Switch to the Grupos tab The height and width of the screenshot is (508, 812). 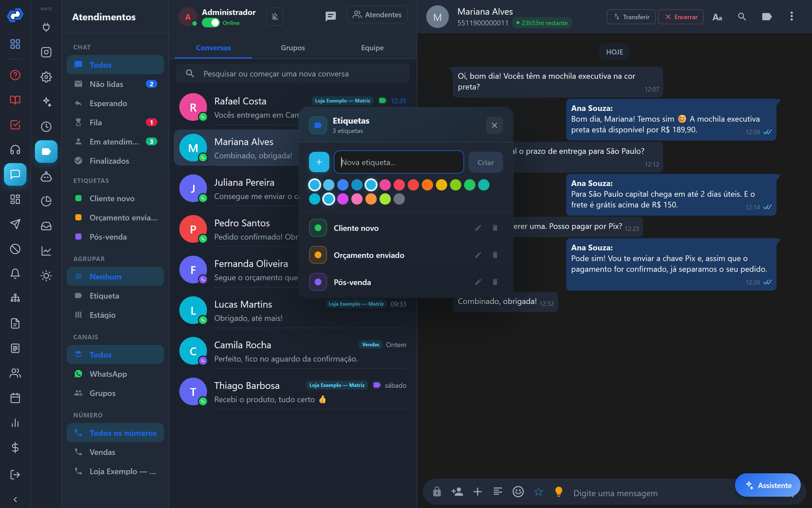point(293,48)
